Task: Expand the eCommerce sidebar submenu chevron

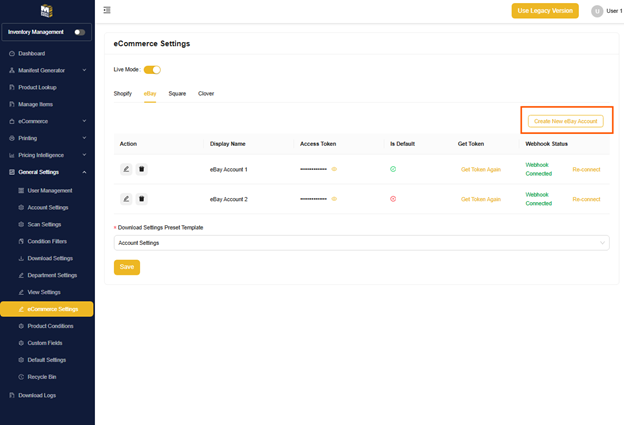Action: [84, 121]
